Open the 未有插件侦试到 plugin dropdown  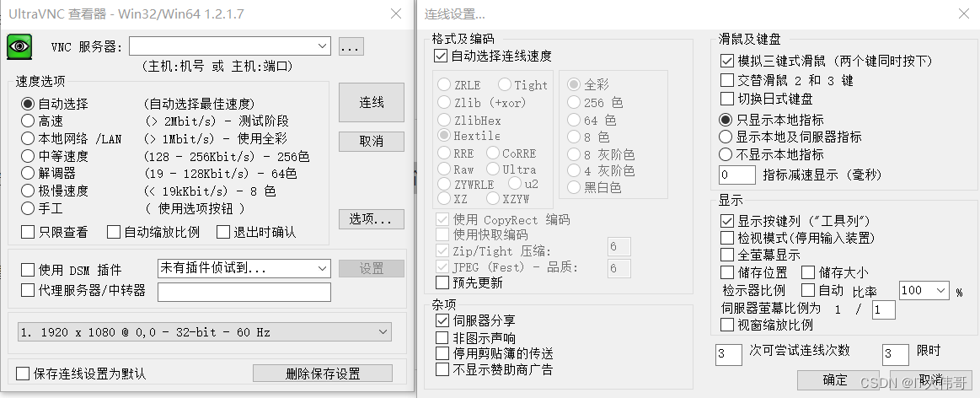pos(244,268)
